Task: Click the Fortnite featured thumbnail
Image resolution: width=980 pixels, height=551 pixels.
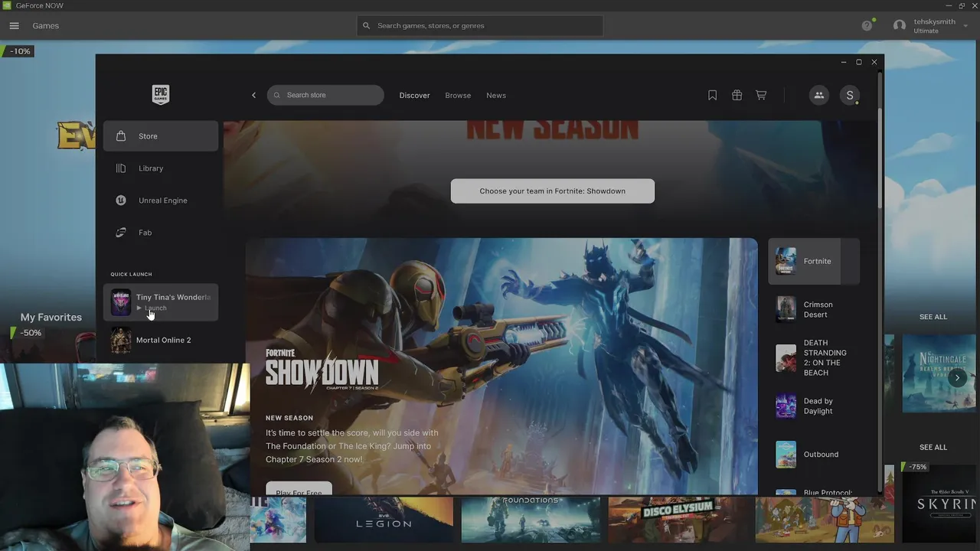Action: tap(786, 261)
